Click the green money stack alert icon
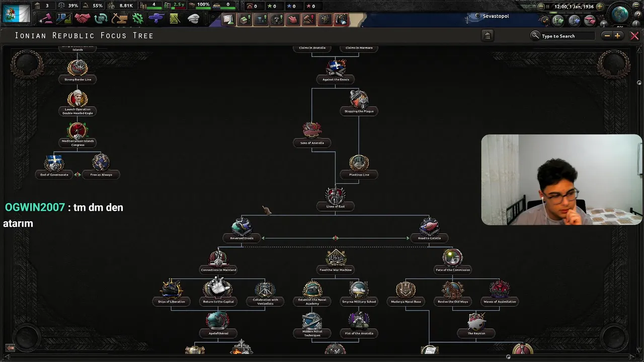The width and height of the screenshot is (644, 362). (x=244, y=20)
